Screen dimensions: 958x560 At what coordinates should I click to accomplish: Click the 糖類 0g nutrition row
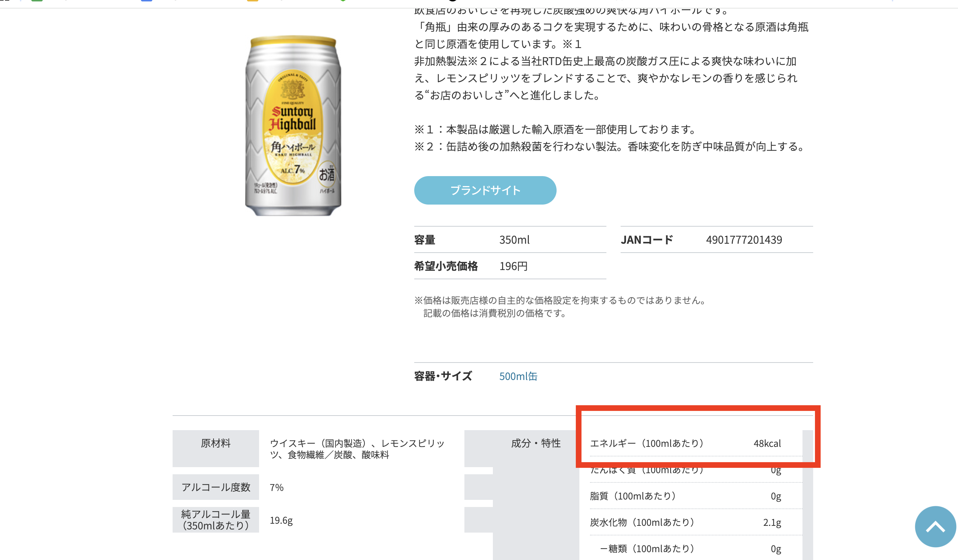tap(684, 549)
